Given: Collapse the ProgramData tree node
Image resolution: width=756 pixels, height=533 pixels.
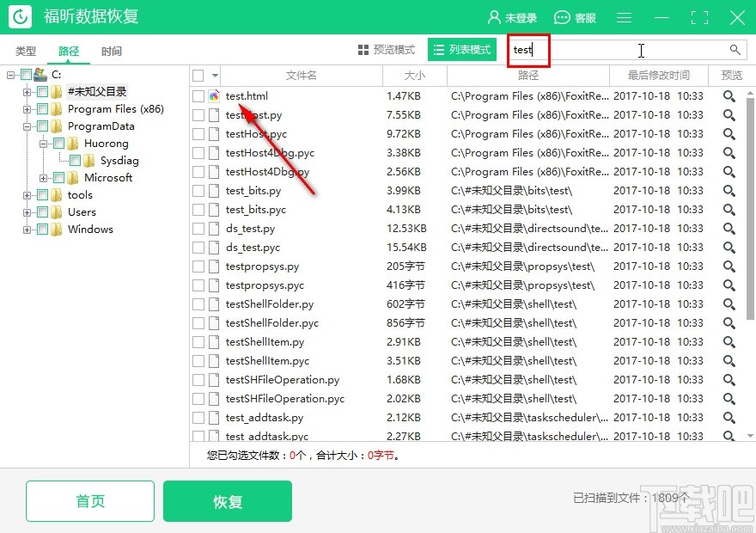Looking at the screenshot, I should pos(27,126).
